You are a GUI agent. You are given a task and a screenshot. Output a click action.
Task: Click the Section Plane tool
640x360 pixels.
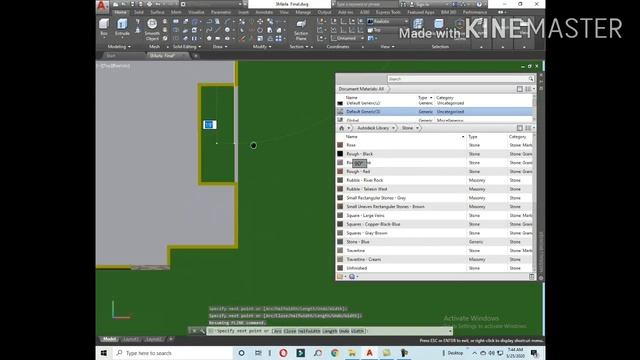tap(301, 29)
